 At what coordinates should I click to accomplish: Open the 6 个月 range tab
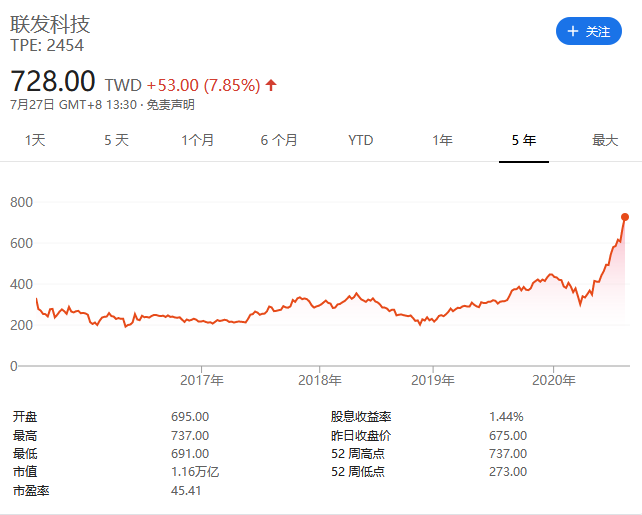click(x=279, y=140)
